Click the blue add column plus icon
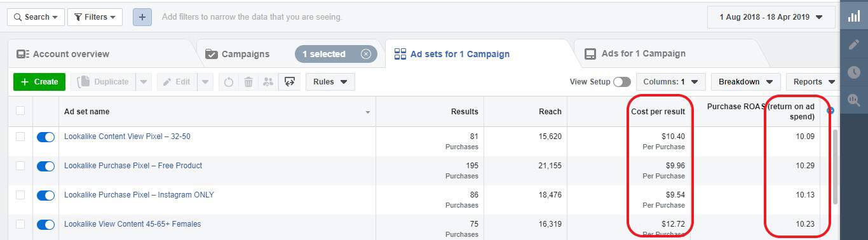868x240 pixels. coord(831,110)
